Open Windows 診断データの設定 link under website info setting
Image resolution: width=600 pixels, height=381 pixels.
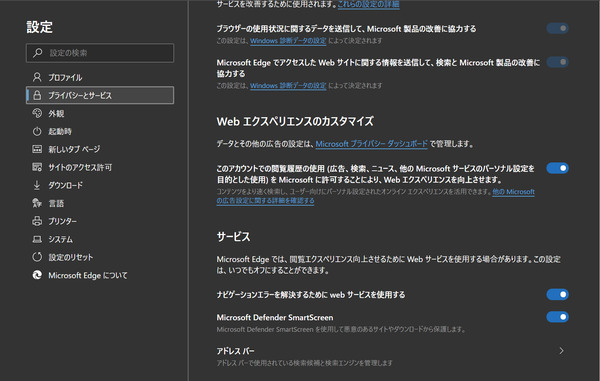point(288,86)
